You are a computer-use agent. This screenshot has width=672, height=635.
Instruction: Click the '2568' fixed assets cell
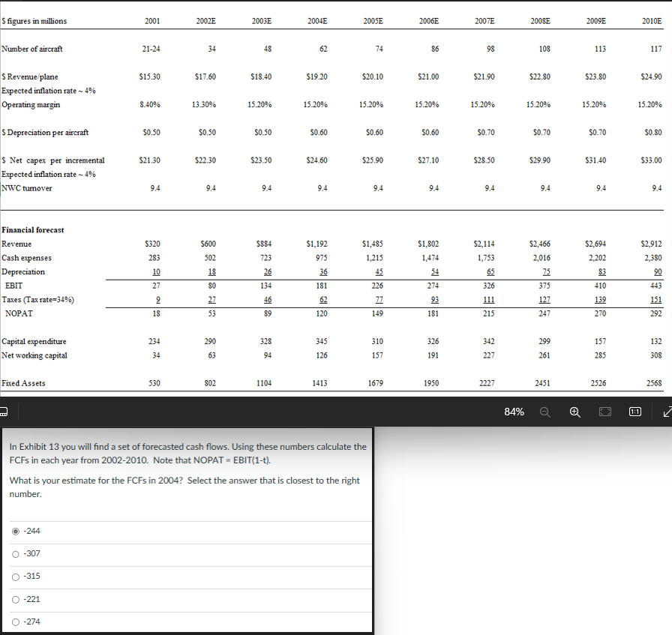[x=654, y=384]
